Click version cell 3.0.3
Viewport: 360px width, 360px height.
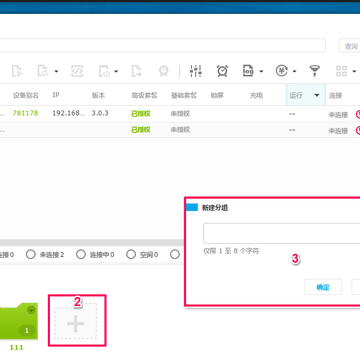coord(100,113)
